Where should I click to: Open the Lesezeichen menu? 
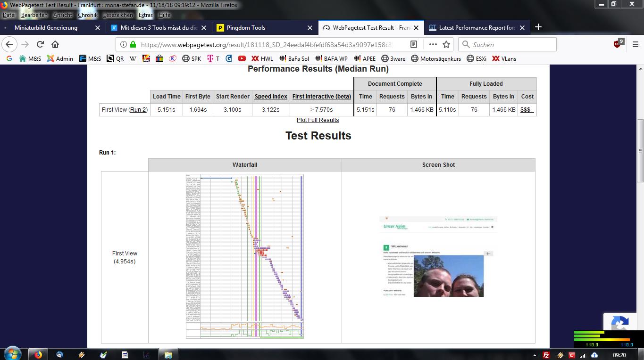click(x=118, y=15)
